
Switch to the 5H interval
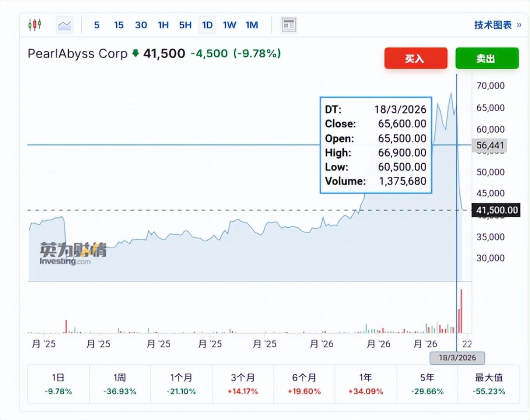coord(185,25)
